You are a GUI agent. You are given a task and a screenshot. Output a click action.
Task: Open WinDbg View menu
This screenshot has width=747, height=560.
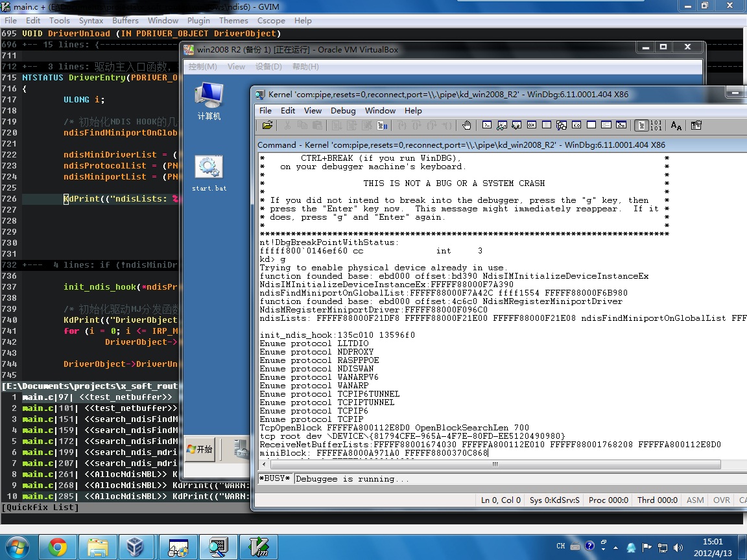(313, 110)
